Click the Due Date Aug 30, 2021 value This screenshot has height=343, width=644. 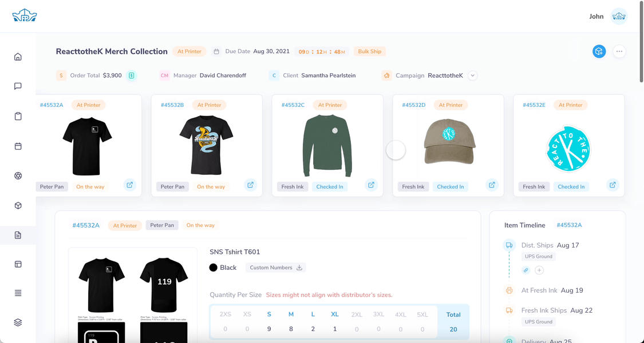pyautogui.click(x=271, y=51)
